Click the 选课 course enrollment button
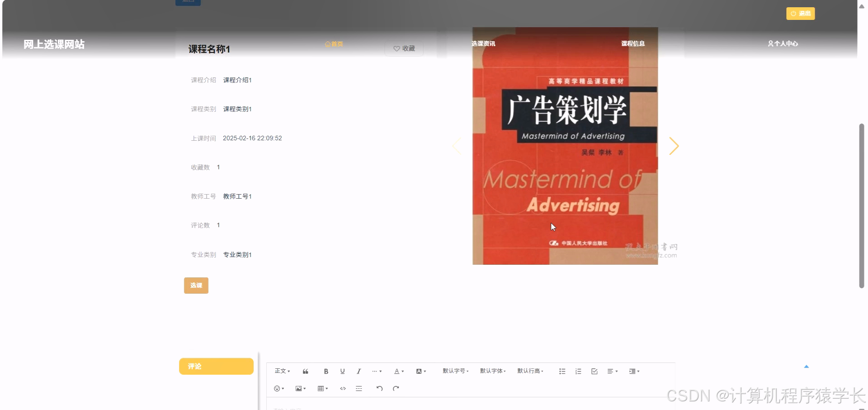The width and height of the screenshot is (868, 410). click(x=196, y=286)
